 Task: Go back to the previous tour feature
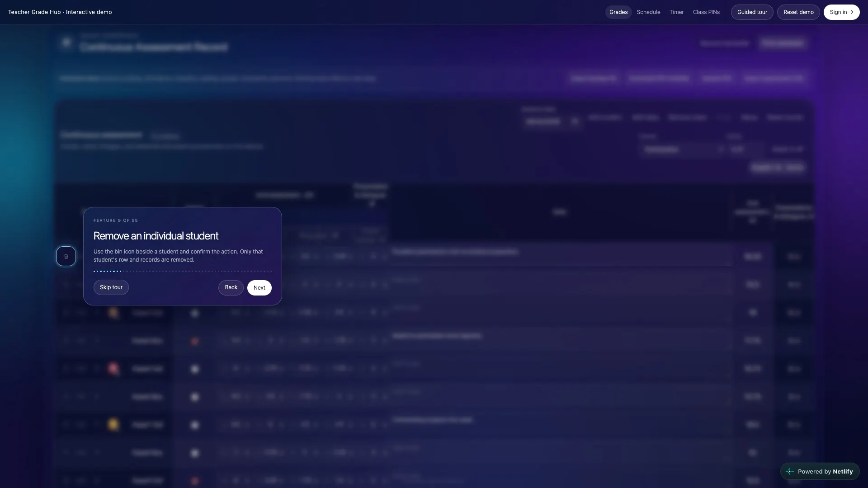coord(231,287)
